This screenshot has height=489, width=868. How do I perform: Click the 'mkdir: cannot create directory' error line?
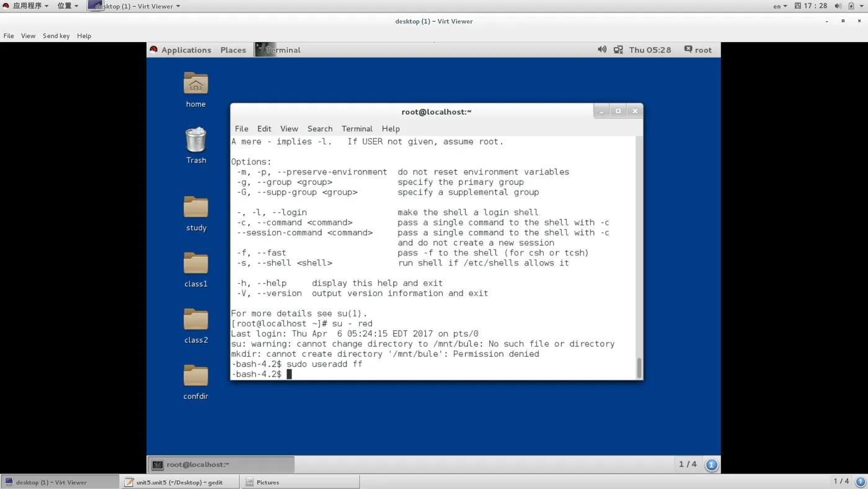(x=385, y=354)
